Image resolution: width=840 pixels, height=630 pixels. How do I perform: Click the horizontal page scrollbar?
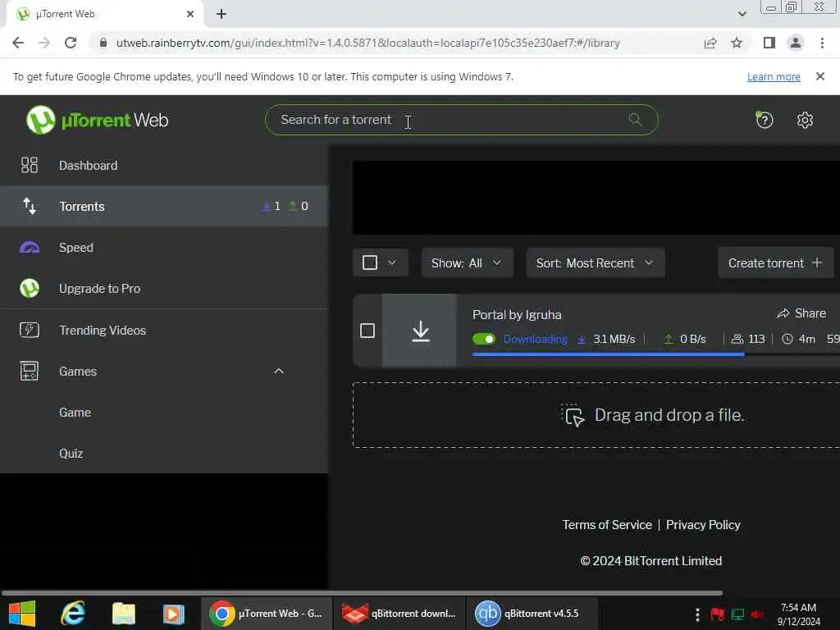[x=362, y=592]
